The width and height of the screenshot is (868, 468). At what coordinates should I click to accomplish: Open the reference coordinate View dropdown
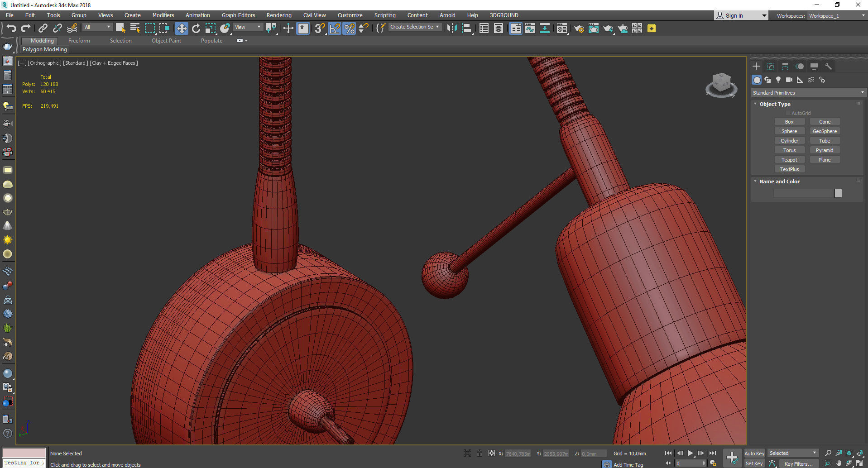(x=248, y=27)
